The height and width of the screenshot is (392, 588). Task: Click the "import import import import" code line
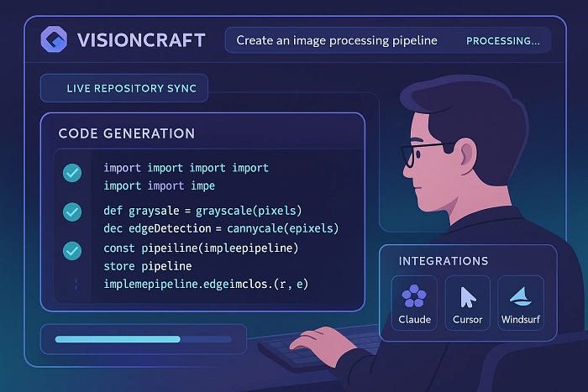(186, 168)
